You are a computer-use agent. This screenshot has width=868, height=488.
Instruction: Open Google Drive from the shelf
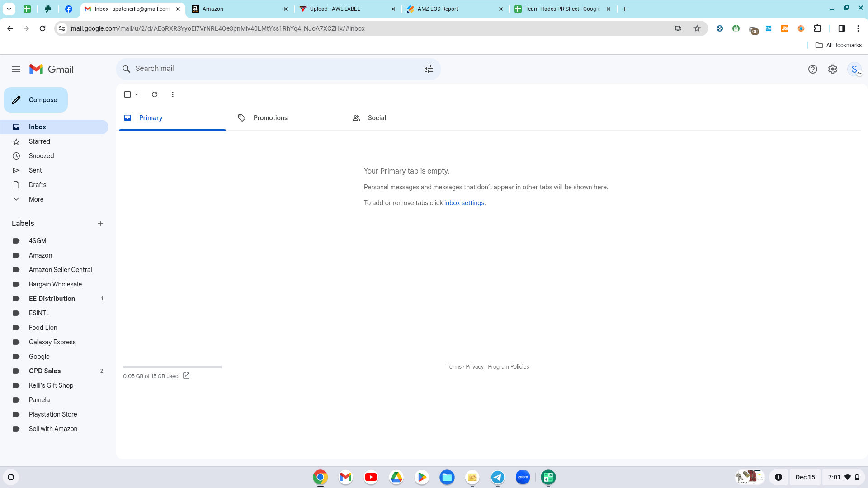396,477
